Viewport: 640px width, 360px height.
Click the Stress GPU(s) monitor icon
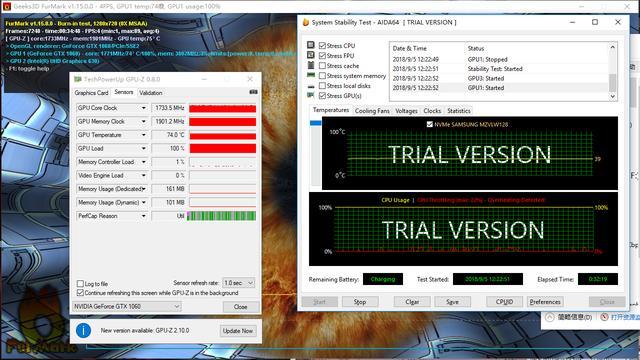(x=311, y=95)
